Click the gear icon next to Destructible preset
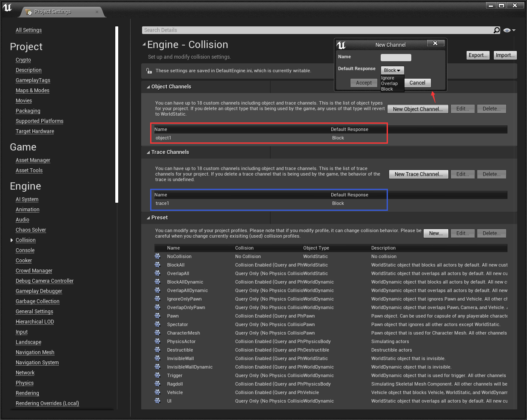The width and height of the screenshot is (527, 420). [x=157, y=350]
